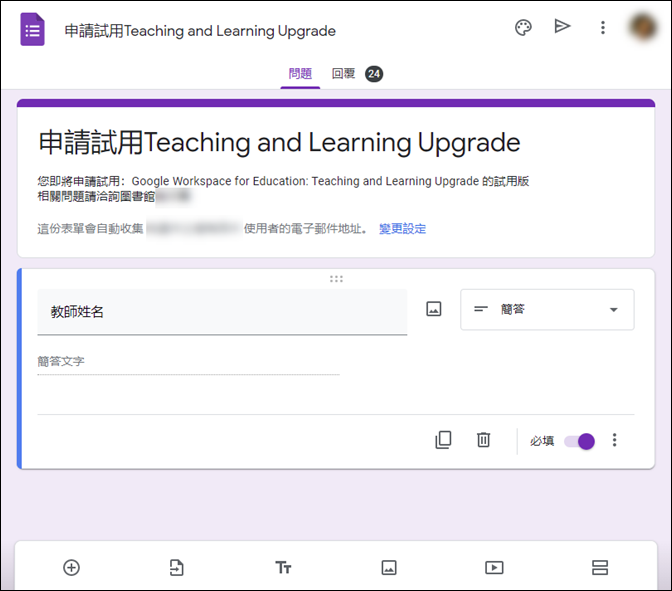Open the account profile avatar

pos(643,27)
